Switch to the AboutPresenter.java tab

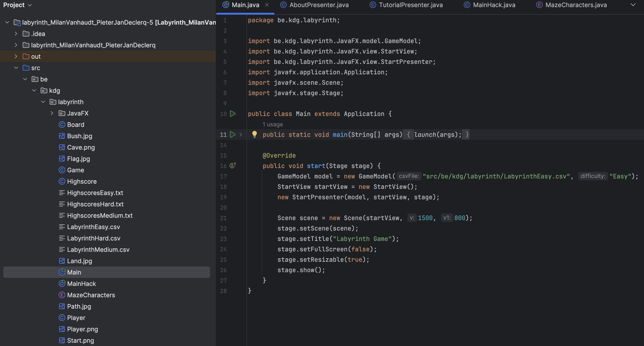click(x=319, y=5)
